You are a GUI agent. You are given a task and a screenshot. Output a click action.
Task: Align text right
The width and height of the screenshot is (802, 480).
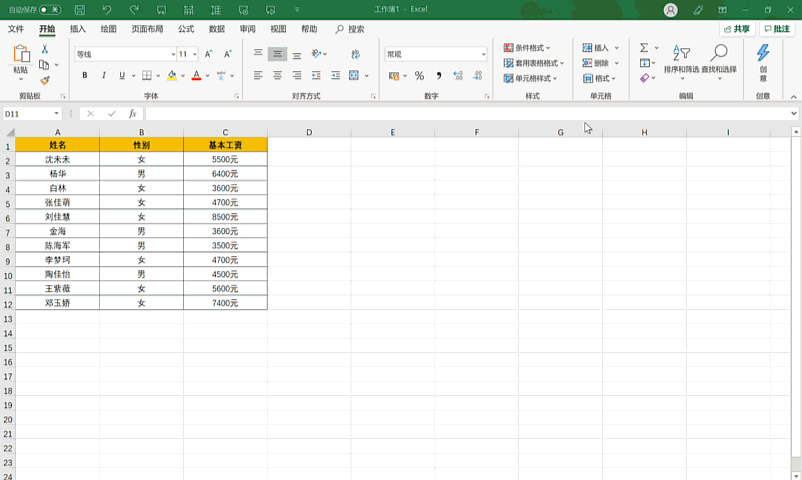(x=297, y=75)
